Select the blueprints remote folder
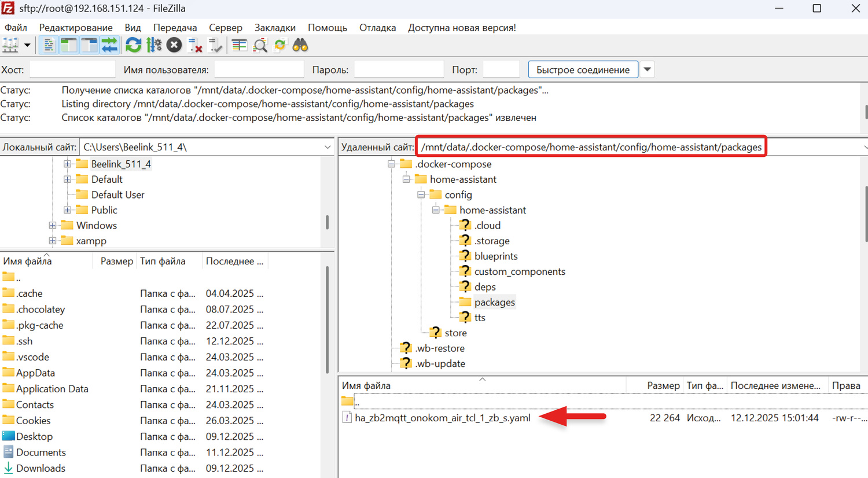The image size is (868, 478). point(496,256)
